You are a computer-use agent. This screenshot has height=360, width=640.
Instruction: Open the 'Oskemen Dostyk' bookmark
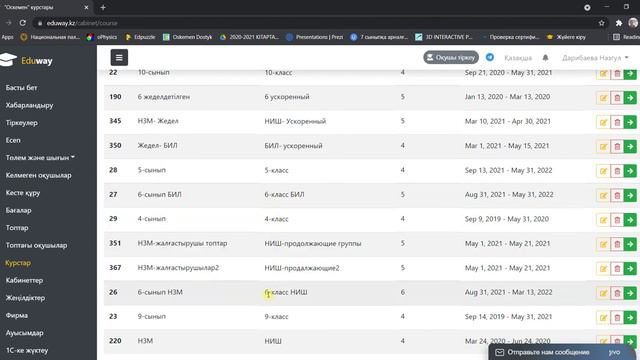coord(187,37)
